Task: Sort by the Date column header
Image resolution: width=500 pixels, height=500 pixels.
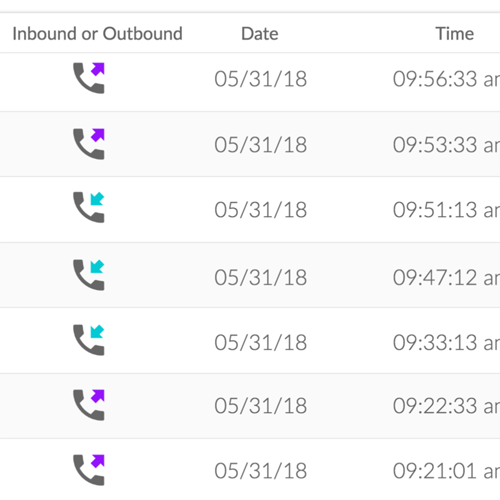Action: [x=260, y=34]
